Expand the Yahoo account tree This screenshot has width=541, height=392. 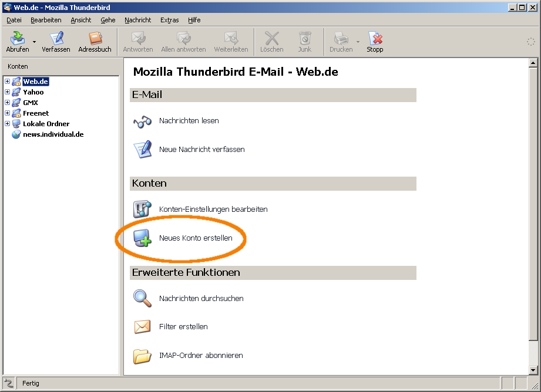[x=7, y=92]
